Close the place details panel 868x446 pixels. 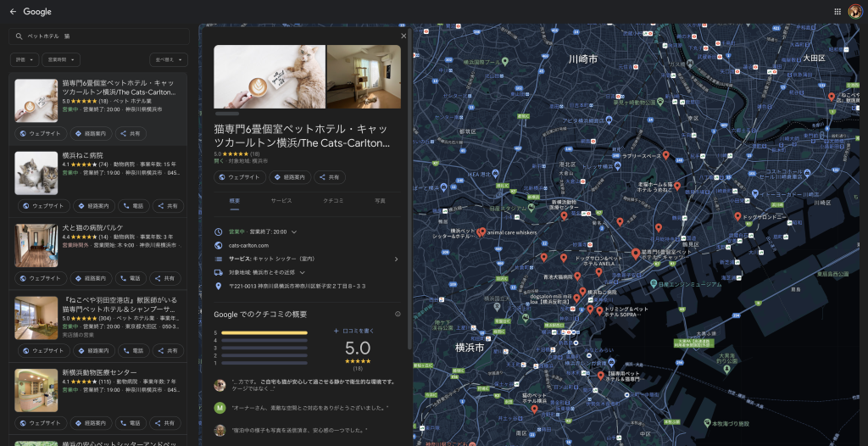tap(403, 36)
